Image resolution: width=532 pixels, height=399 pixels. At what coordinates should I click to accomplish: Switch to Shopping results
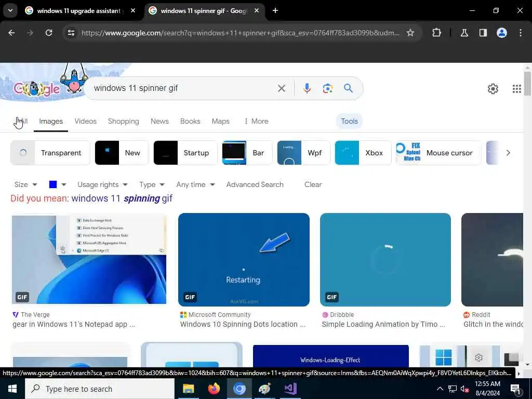124,121
